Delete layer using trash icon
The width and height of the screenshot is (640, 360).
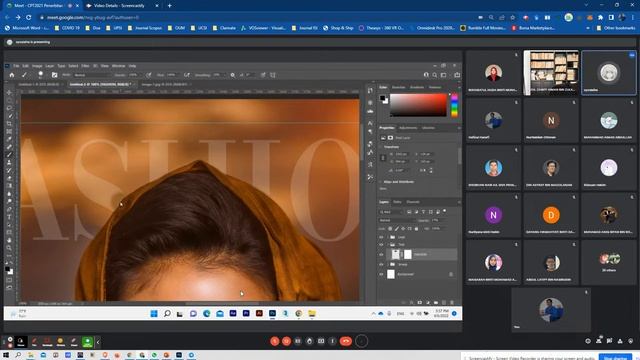452,302
